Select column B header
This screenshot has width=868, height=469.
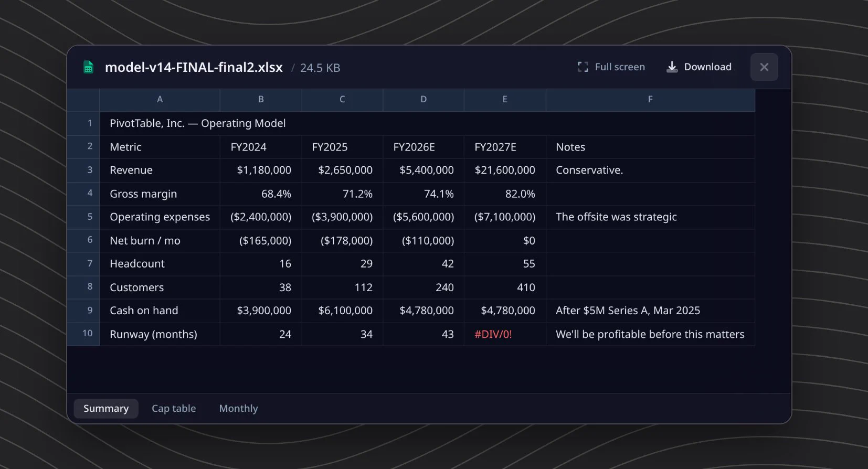[261, 100]
